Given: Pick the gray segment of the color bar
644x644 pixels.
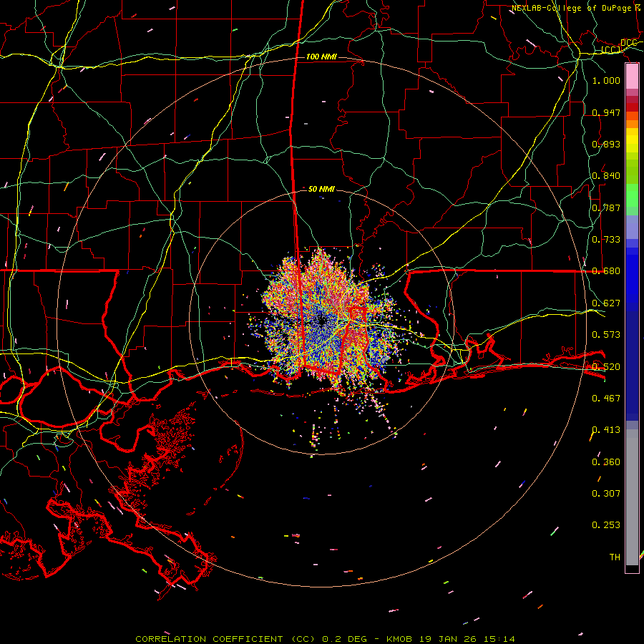Looking at the screenshot, I should click(x=632, y=497).
